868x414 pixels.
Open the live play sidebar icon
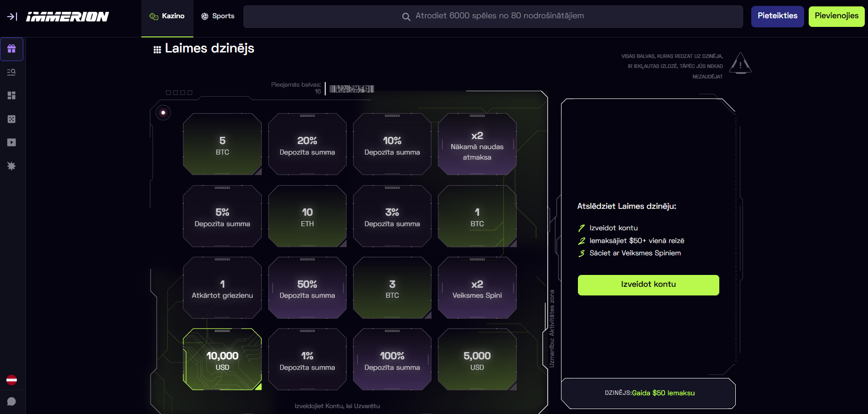12,143
